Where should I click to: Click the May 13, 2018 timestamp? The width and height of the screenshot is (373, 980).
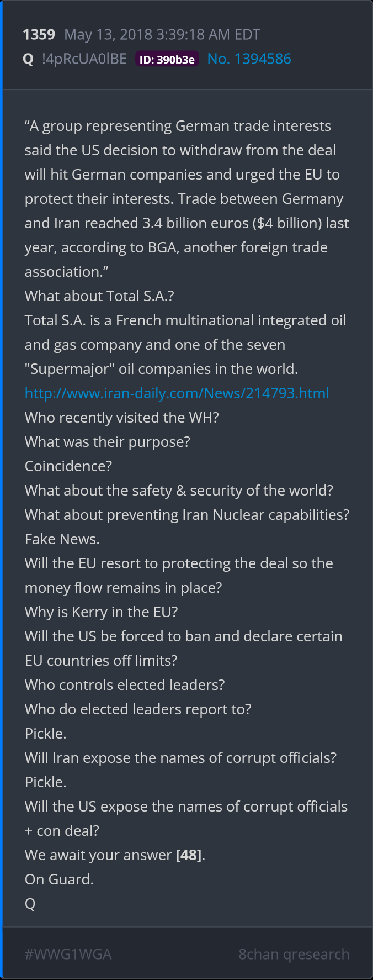(x=162, y=35)
